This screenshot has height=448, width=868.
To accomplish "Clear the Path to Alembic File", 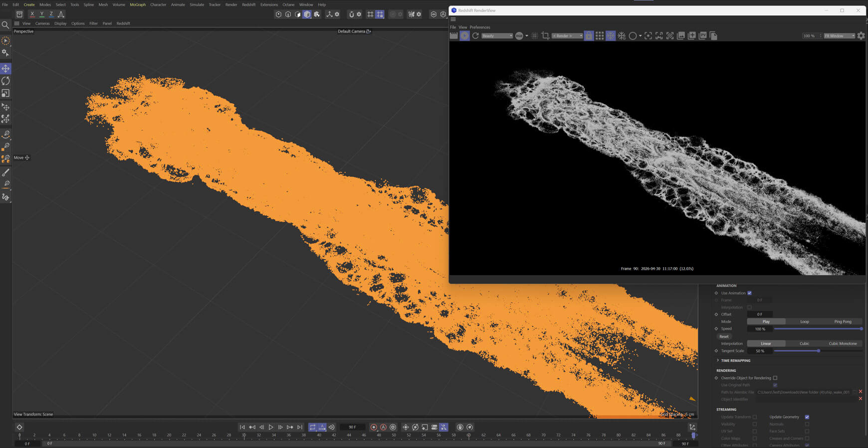I will tap(860, 392).
